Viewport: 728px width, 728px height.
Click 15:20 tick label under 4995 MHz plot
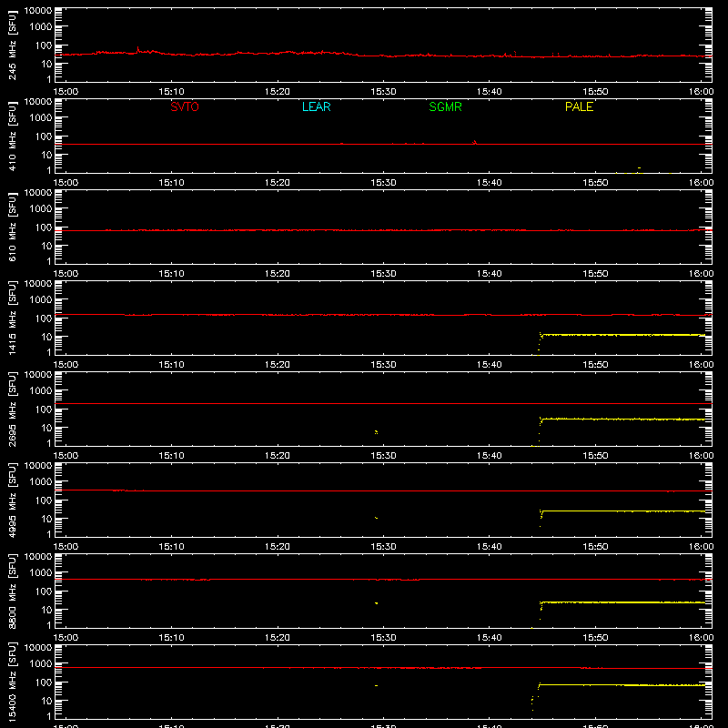tap(278, 547)
